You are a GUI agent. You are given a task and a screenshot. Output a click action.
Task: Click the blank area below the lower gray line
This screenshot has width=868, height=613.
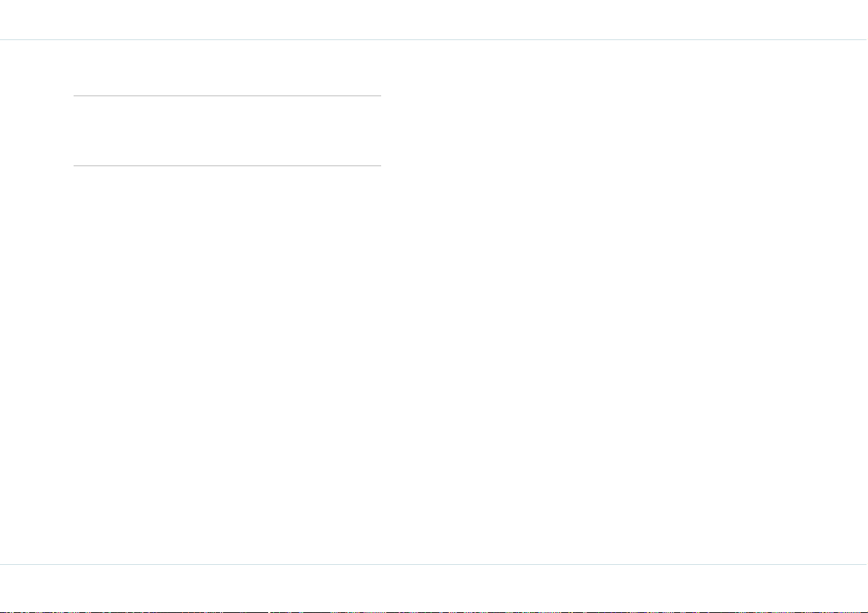[227, 365]
